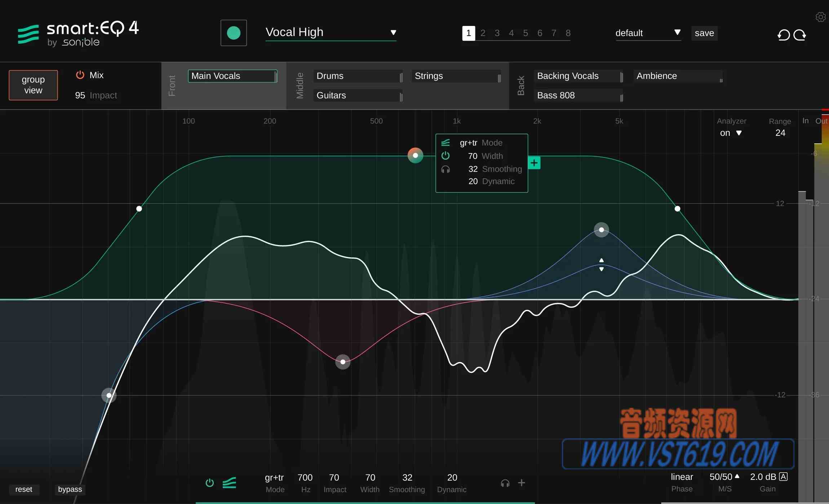
Task: Select the blue boost band node
Action: coord(601,229)
